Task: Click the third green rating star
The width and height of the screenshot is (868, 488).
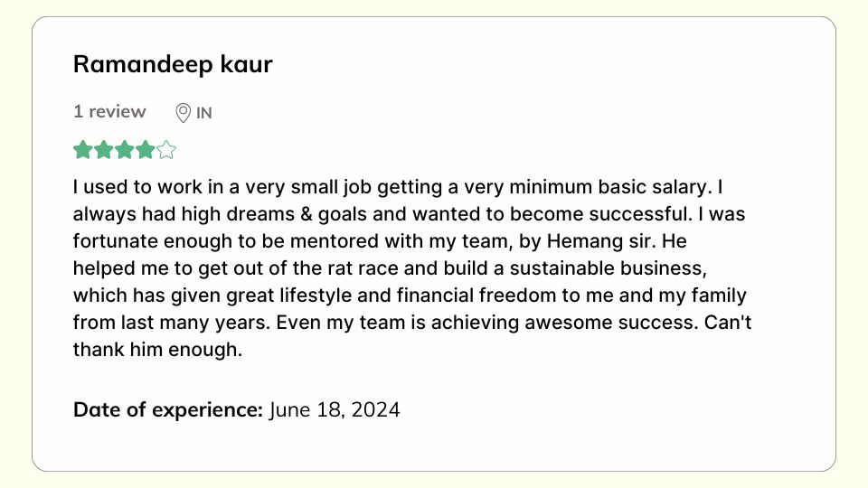Action: tap(125, 150)
